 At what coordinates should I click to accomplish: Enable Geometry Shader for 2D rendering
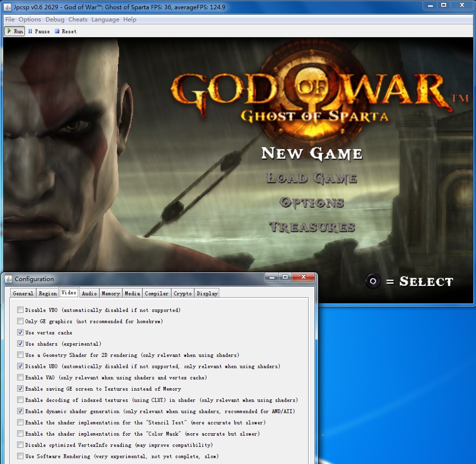click(20, 355)
